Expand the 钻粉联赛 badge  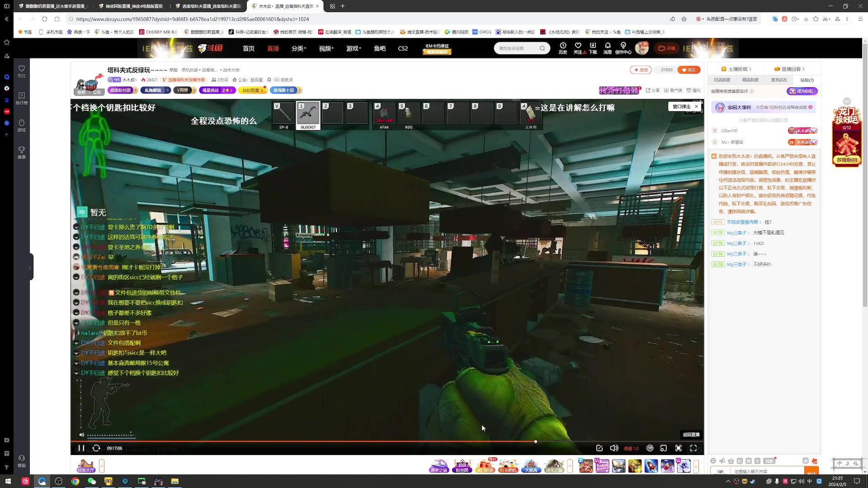[x=252, y=90]
